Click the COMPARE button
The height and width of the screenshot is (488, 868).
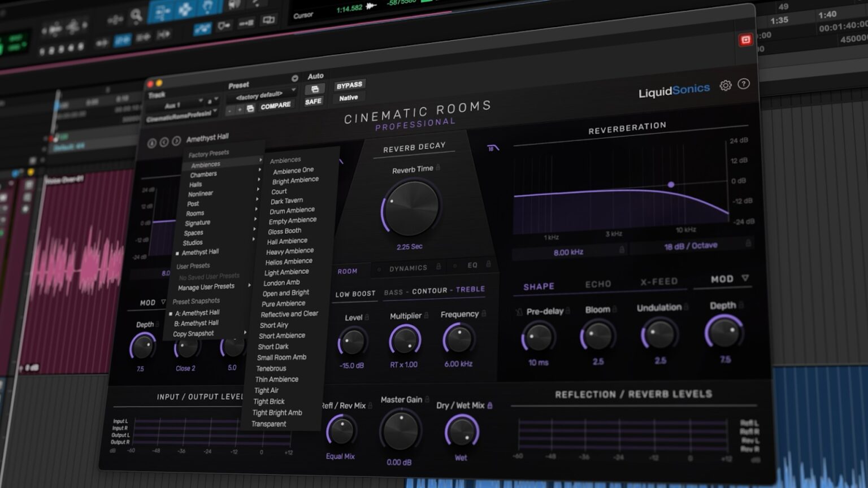(x=277, y=106)
